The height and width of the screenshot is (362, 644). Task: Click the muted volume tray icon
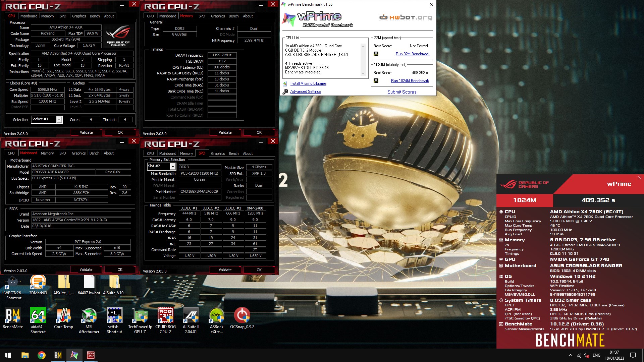(586, 355)
